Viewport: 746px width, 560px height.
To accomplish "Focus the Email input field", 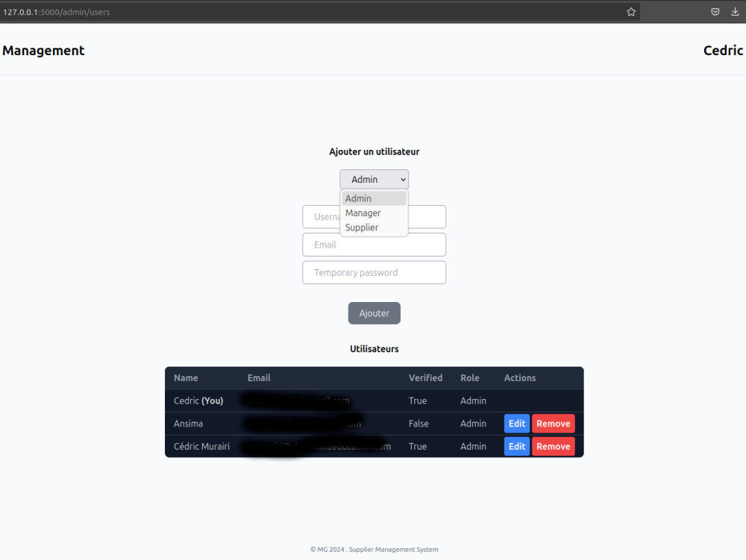I will pyautogui.click(x=374, y=245).
